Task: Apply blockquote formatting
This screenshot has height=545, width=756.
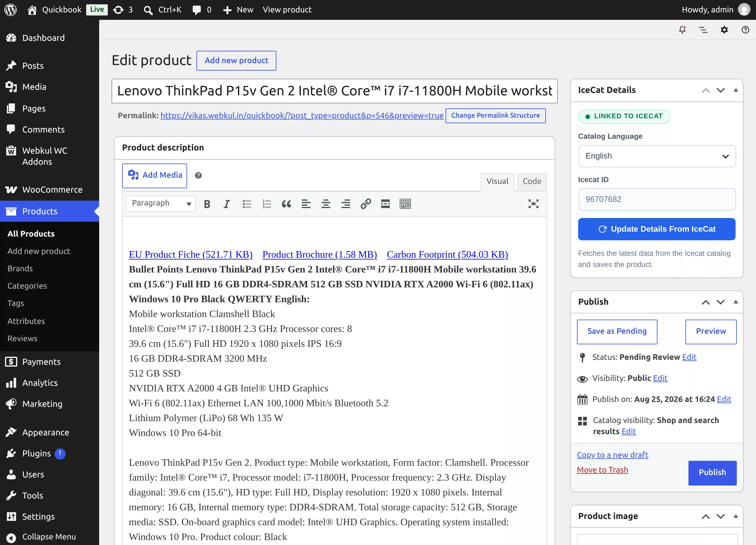Action: tap(286, 204)
